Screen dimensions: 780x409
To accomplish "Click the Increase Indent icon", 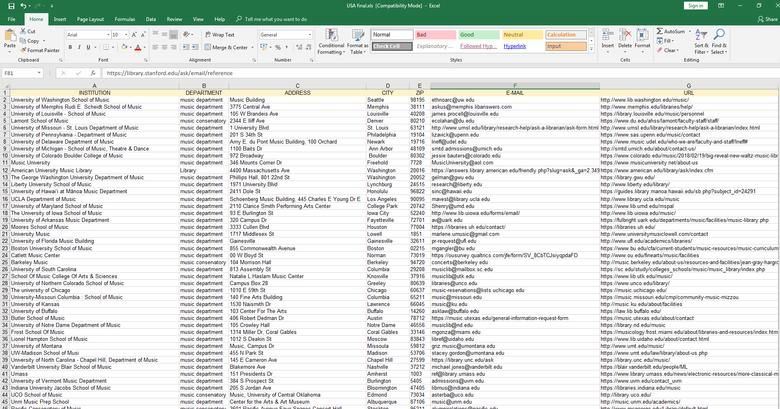I will [195, 47].
